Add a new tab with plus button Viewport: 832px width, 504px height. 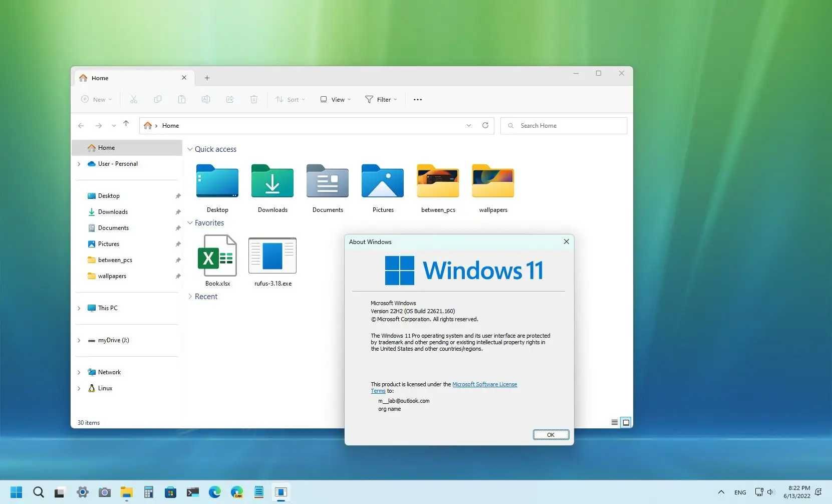pos(207,78)
